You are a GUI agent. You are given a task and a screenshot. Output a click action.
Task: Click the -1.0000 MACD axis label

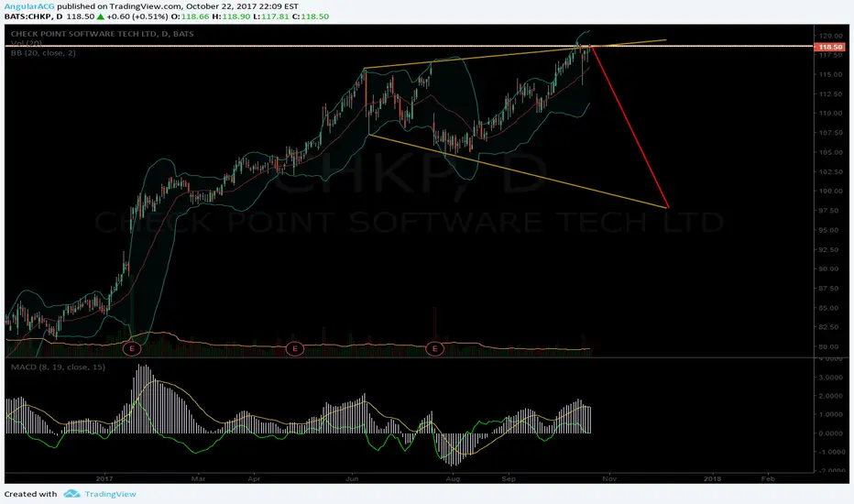tap(830, 452)
